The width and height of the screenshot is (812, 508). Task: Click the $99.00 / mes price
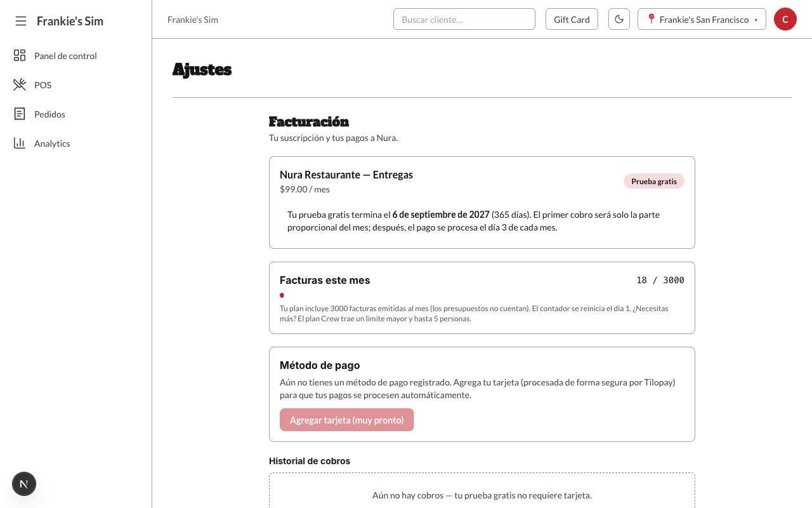[x=304, y=189]
